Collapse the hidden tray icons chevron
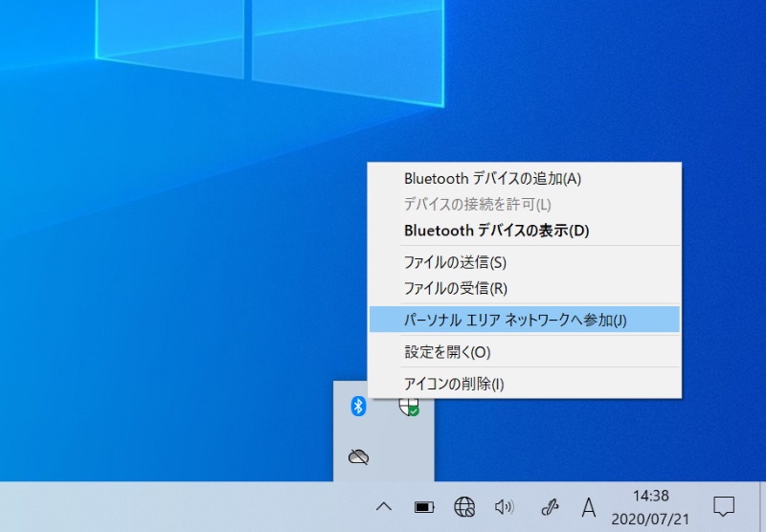The image size is (766, 532). (x=384, y=506)
